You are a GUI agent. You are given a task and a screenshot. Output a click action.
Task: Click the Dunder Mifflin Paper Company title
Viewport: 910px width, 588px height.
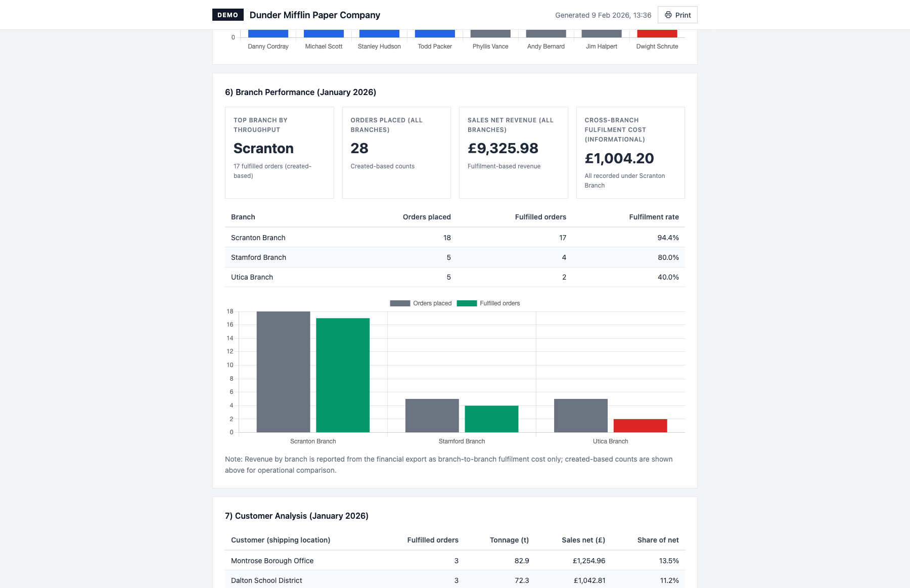(x=314, y=15)
